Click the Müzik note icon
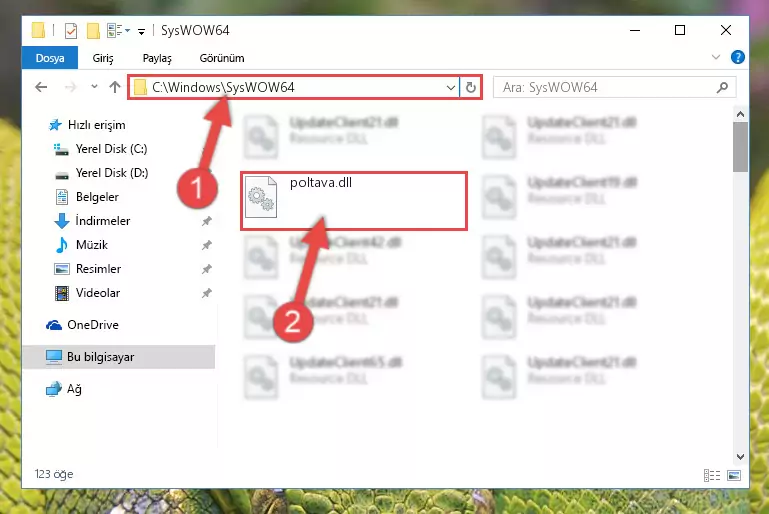769x514 pixels. (x=62, y=245)
